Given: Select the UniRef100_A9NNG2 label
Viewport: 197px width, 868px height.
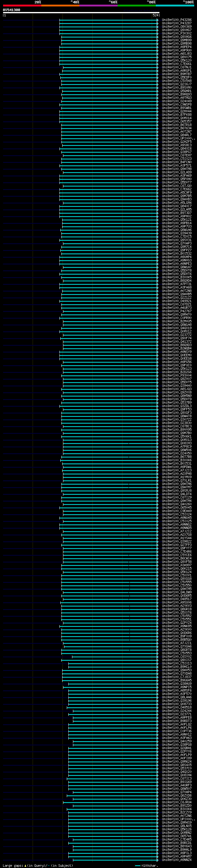Looking at the screenshot, I should [x=176, y=524].
